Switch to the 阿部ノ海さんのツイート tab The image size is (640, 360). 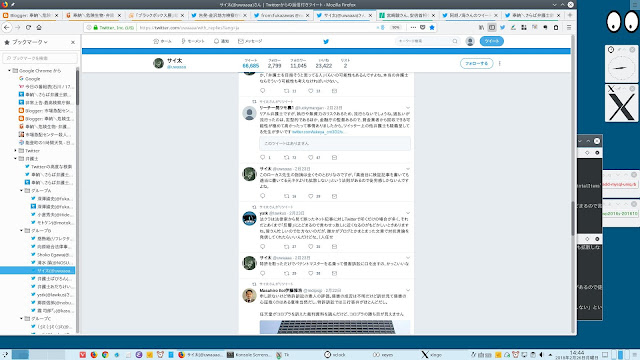(x=470, y=15)
